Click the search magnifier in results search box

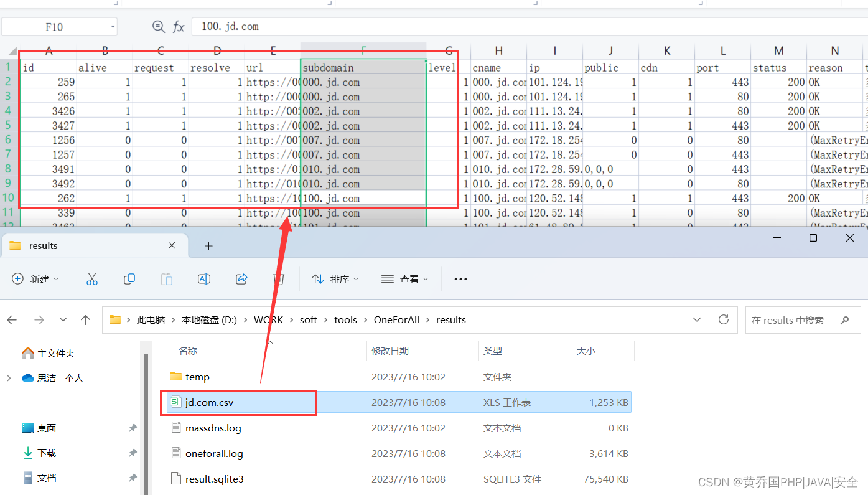(x=844, y=320)
